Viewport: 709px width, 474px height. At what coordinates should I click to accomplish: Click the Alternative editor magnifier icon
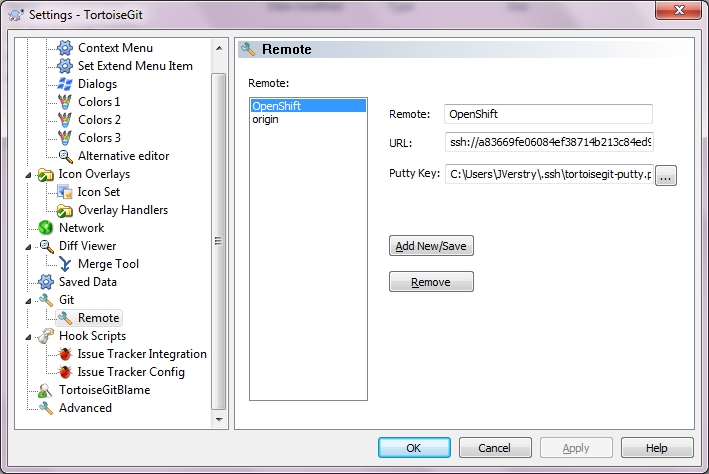tap(66, 156)
